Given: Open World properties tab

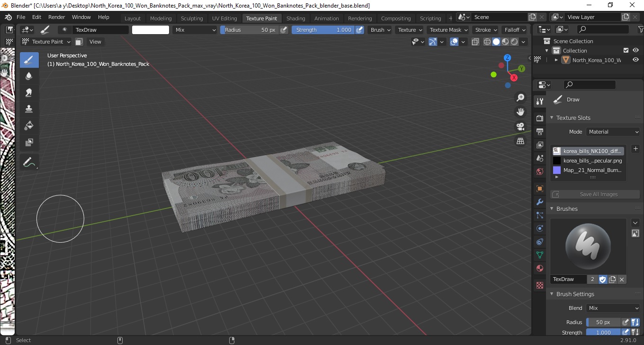Looking at the screenshot, I should point(539,172).
